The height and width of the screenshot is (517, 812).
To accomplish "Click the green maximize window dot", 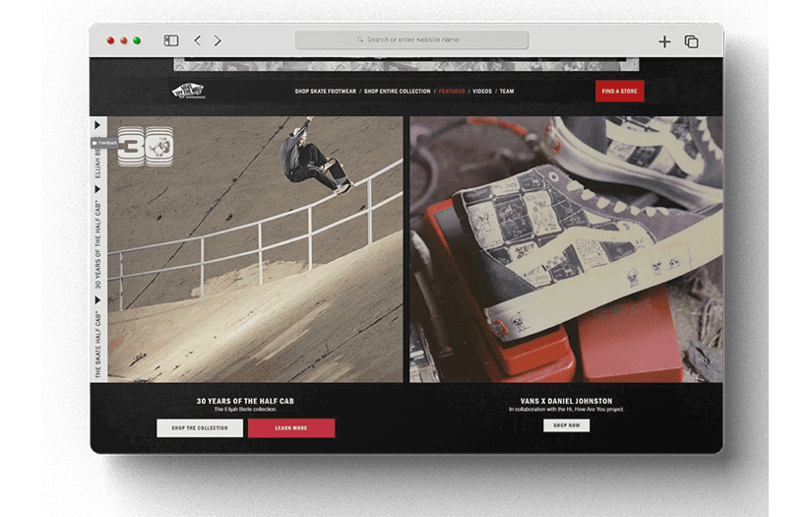I will click(x=137, y=40).
